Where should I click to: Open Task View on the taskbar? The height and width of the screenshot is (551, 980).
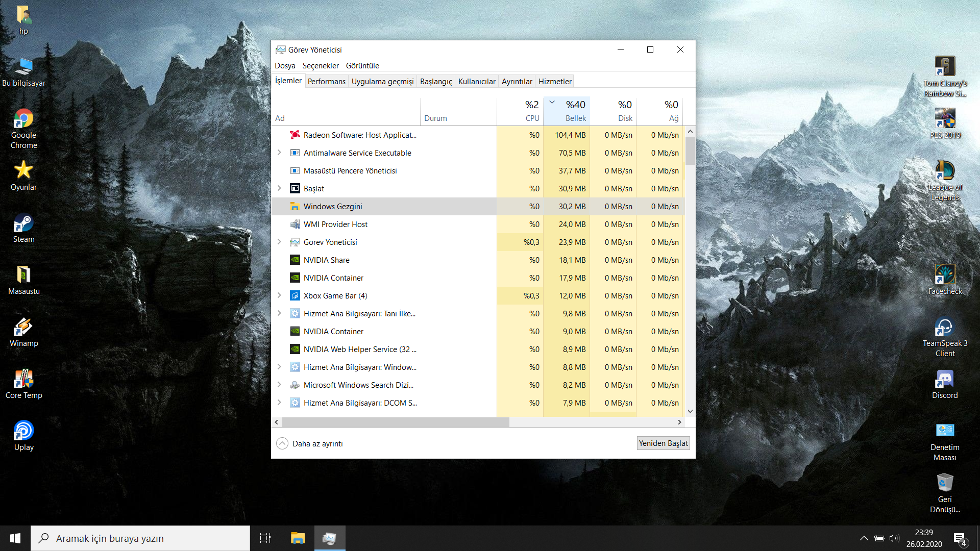click(265, 538)
